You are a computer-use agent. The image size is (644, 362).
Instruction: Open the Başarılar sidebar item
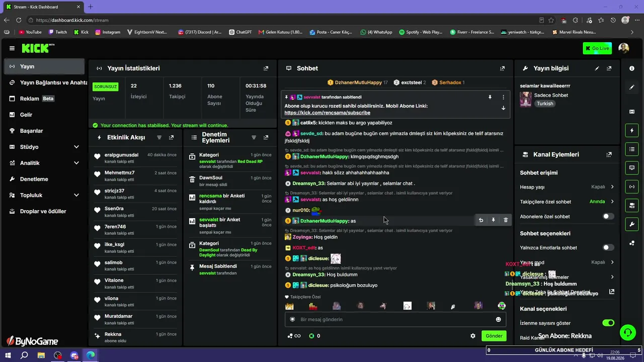[44, 131]
